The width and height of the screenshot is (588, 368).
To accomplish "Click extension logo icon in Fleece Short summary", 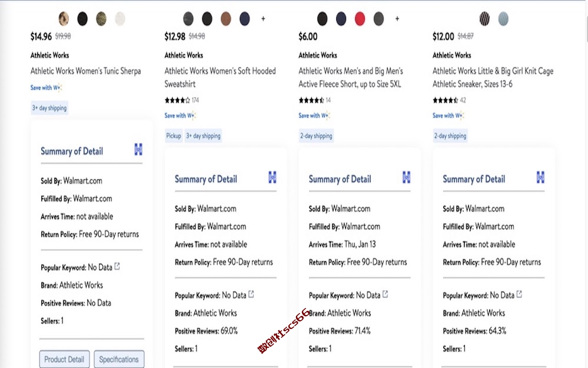I will click(406, 177).
